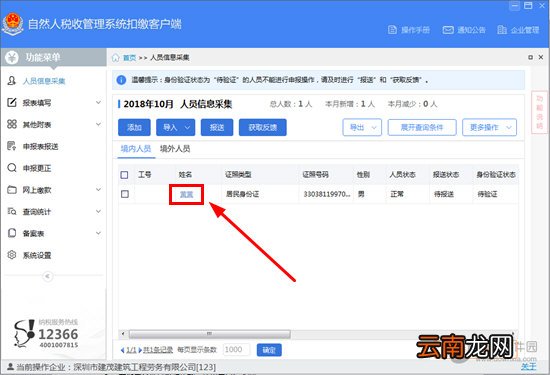Viewport: 550px width, 375px height.
Task: Open the 导入 dropdown arrow
Action: pos(188,127)
